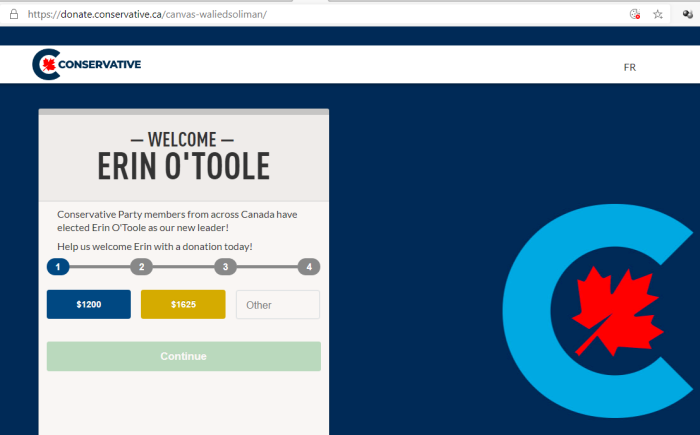Click the ERIN O'TOOLE heading text

(x=183, y=166)
